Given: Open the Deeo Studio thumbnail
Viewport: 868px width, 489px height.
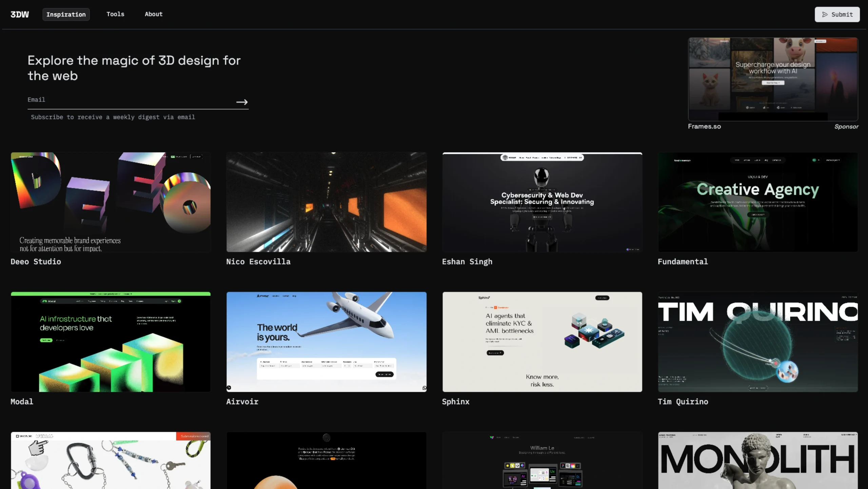Looking at the screenshot, I should coord(111,202).
